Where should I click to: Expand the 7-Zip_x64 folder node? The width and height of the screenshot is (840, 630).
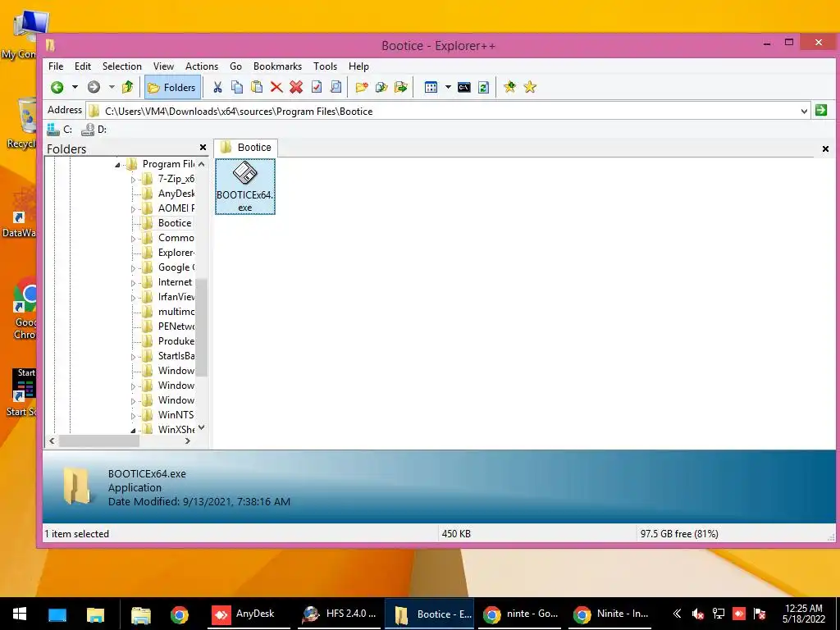click(133, 180)
